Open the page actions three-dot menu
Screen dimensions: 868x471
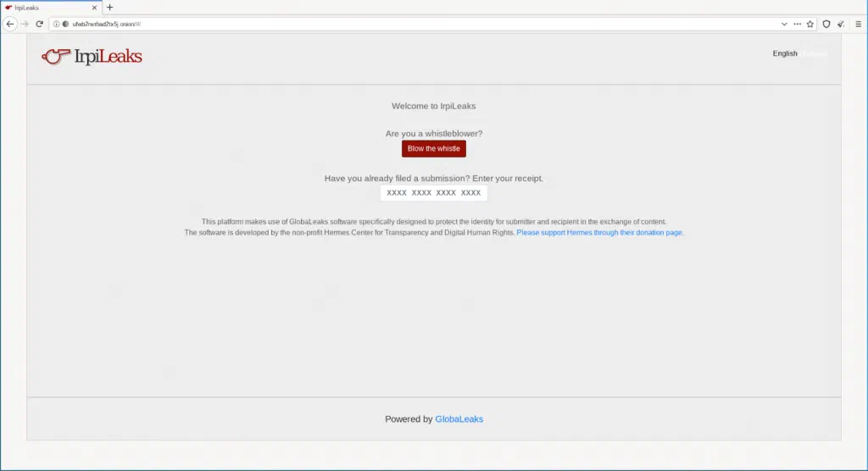[797, 24]
